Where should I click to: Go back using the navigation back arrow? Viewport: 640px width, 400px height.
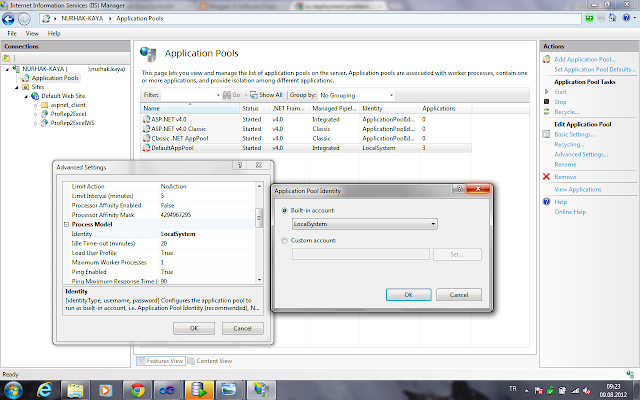(8, 19)
